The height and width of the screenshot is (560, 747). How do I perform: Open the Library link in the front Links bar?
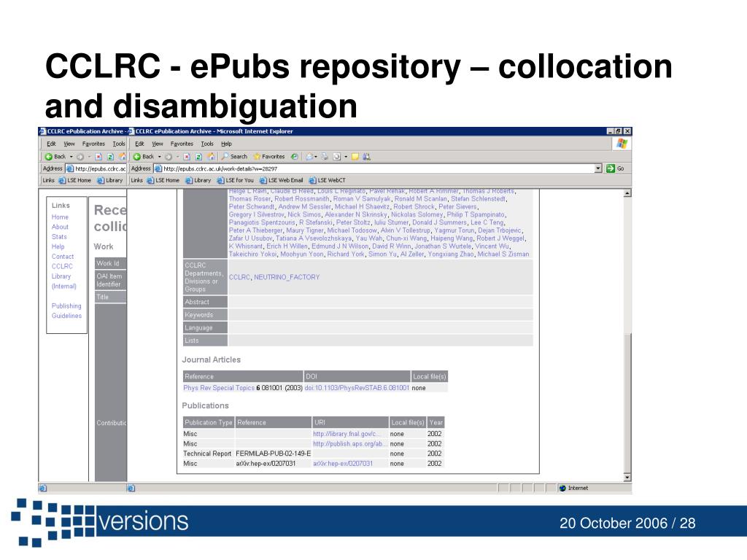198,181
